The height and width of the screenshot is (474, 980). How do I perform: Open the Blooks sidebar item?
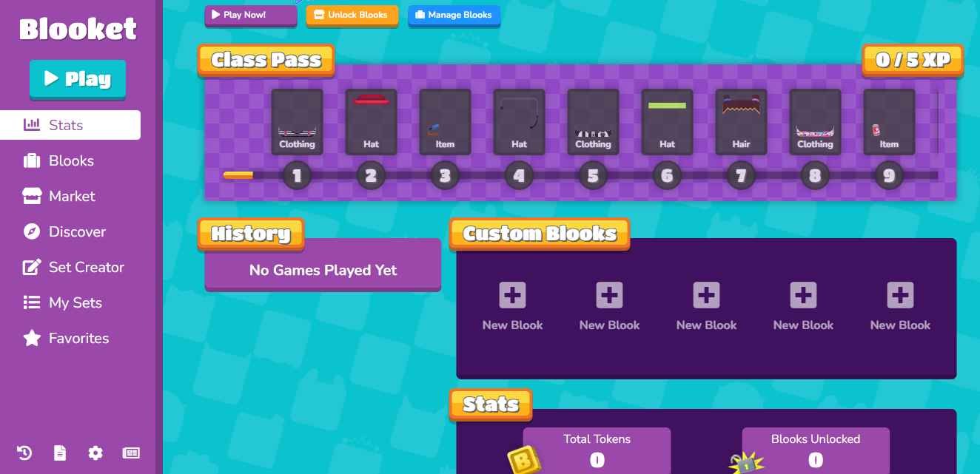[70, 160]
